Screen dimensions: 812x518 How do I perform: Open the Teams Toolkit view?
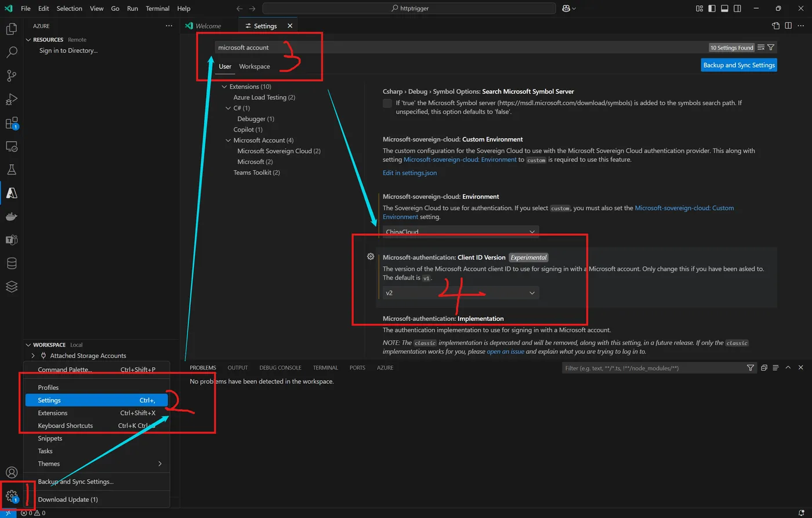coord(11,240)
